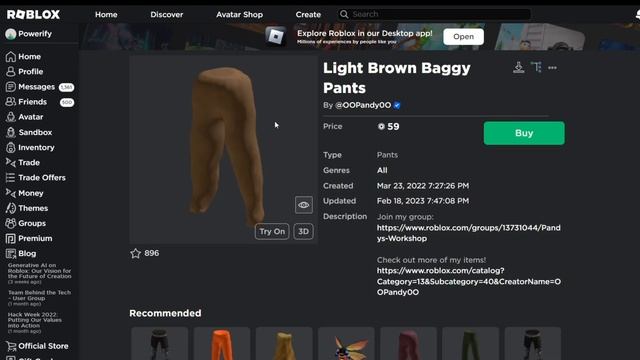Open the Create tab
This screenshot has width=640, height=360.
(308, 15)
